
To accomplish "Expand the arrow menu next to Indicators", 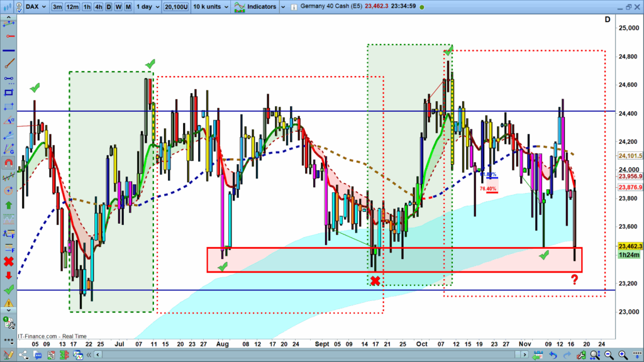I will pyautogui.click(x=283, y=6).
